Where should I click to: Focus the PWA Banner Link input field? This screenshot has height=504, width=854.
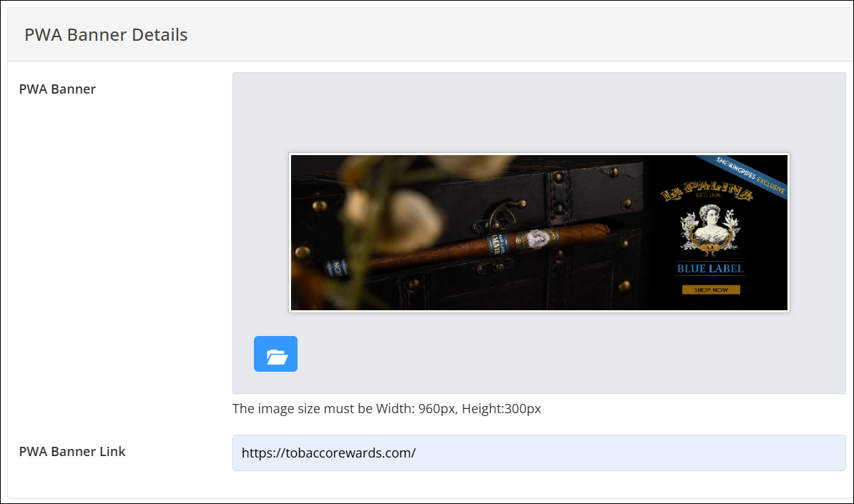[x=539, y=453]
